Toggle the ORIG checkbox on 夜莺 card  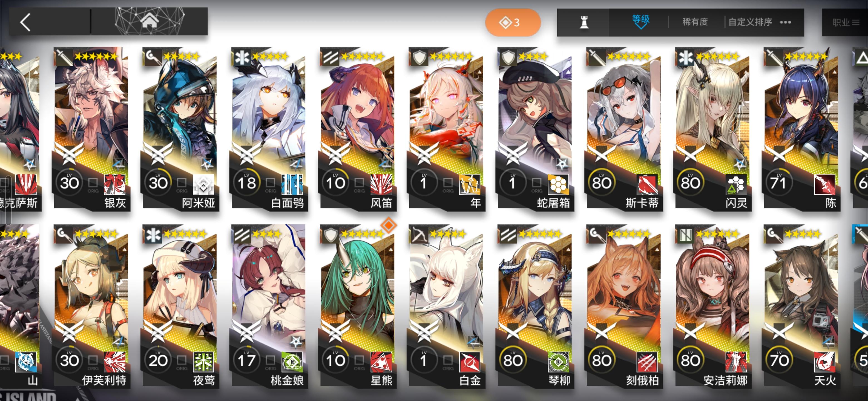(182, 360)
